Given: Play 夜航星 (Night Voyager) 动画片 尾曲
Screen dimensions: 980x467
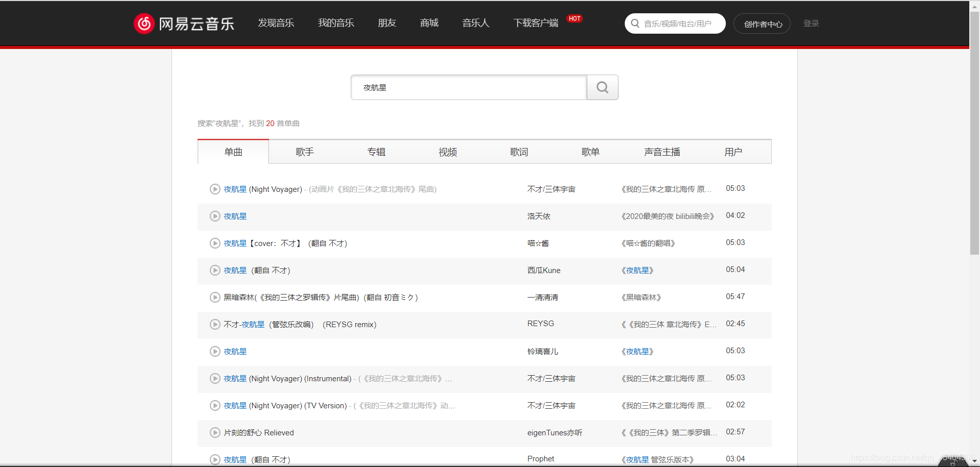Looking at the screenshot, I should coord(215,189).
